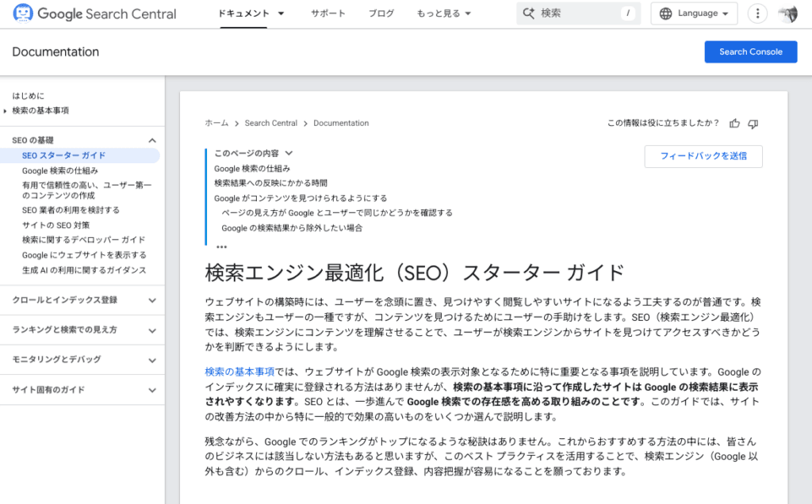Open the user profile avatar
Screen dimensions: 812x504
[x=787, y=14]
